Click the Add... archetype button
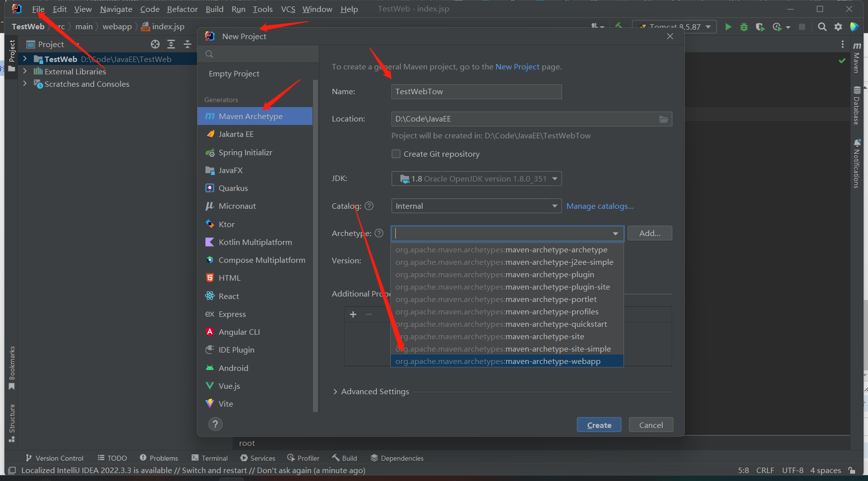868x481 pixels. tap(650, 233)
